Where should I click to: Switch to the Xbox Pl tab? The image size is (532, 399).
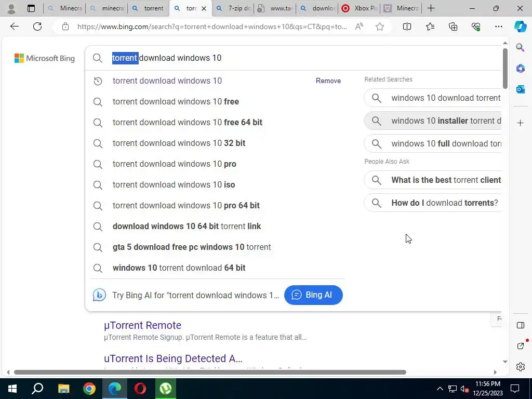[360, 8]
